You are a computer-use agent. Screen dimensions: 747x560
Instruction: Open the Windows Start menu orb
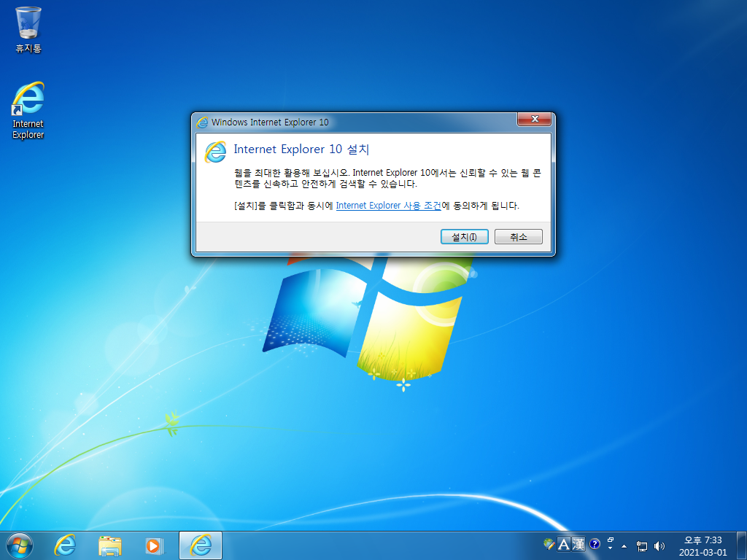point(20,545)
